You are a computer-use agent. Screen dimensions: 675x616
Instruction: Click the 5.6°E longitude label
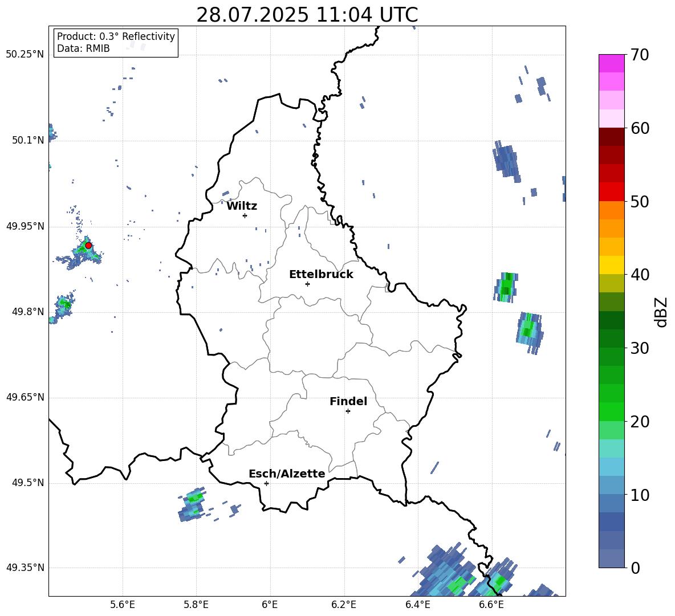[123, 605]
